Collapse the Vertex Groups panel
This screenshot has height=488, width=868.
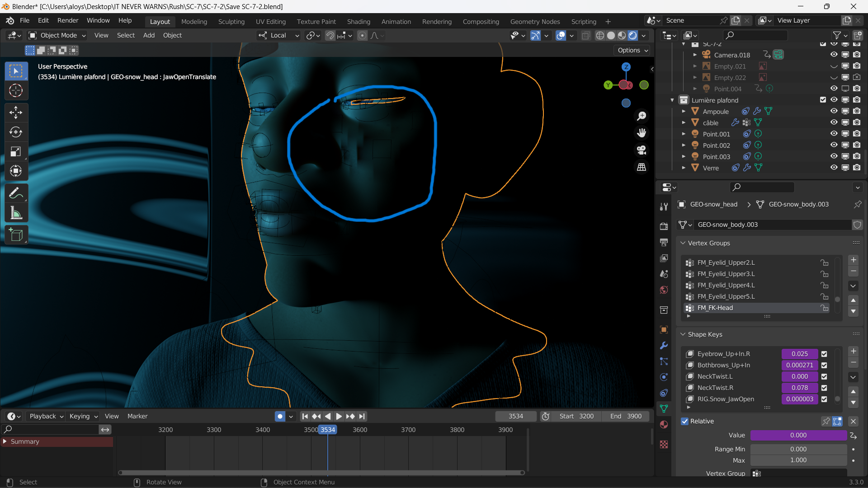point(683,243)
